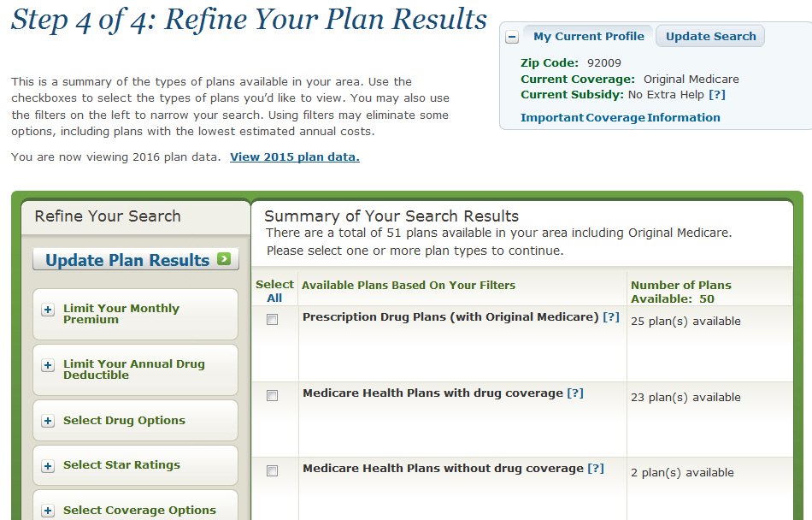
Task: Open the My Current Profile tab
Action: (x=588, y=36)
